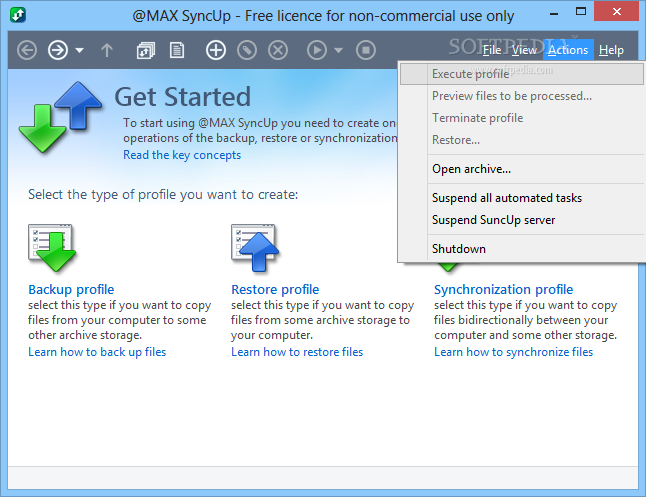Close the @MAX SyncUp window
Image resolution: width=646 pixels, height=497 pixels.
point(617,12)
